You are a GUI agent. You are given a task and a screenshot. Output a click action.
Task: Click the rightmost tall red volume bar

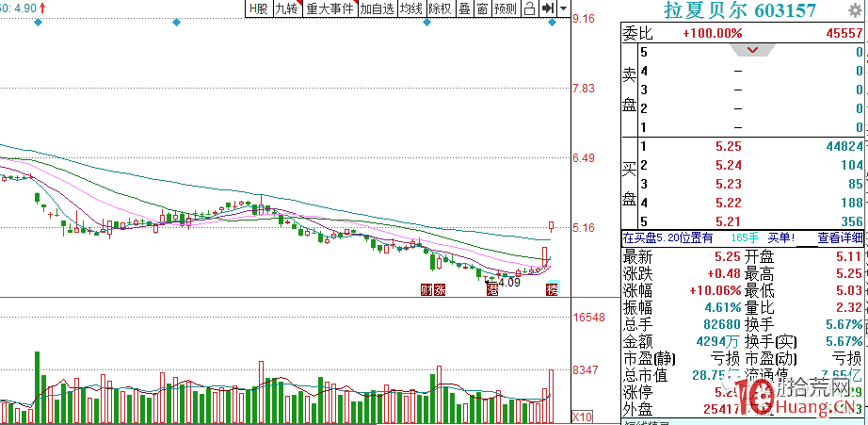pyautogui.click(x=552, y=396)
